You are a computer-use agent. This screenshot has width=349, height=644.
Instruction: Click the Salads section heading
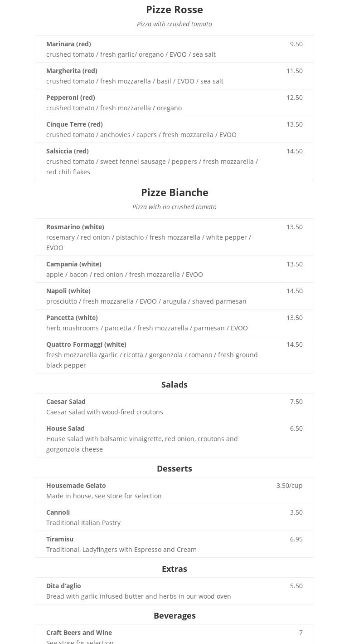(174, 385)
